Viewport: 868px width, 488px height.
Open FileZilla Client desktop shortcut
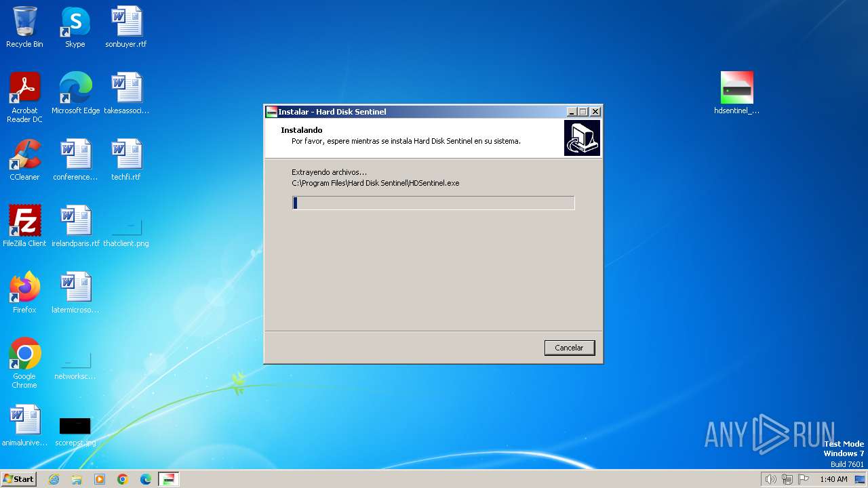tap(24, 226)
